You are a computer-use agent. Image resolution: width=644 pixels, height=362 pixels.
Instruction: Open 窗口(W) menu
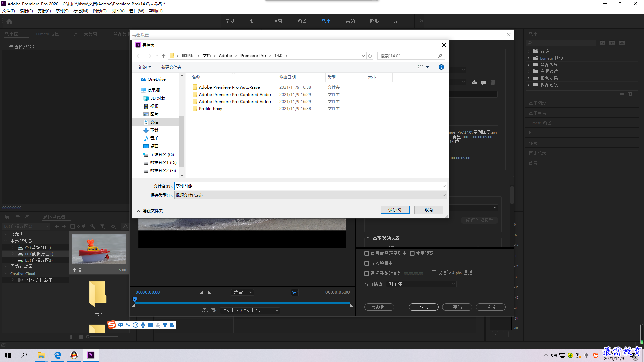[137, 11]
